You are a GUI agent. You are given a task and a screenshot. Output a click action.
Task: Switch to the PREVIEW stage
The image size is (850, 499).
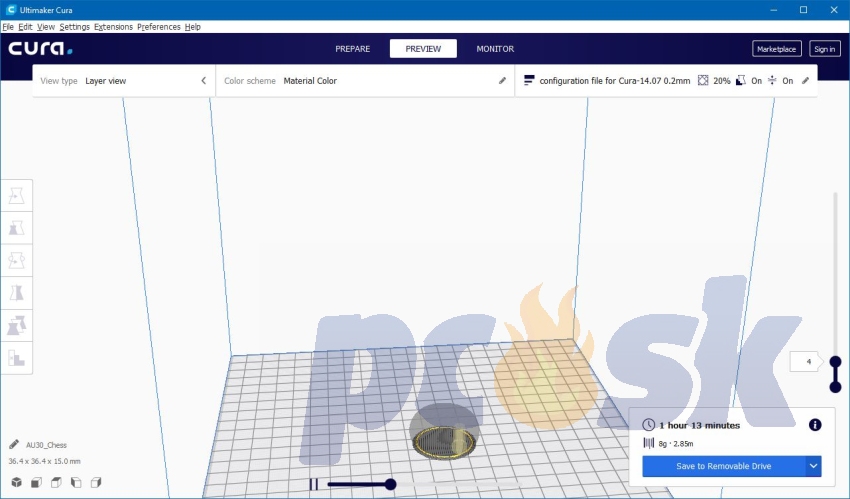click(x=423, y=49)
